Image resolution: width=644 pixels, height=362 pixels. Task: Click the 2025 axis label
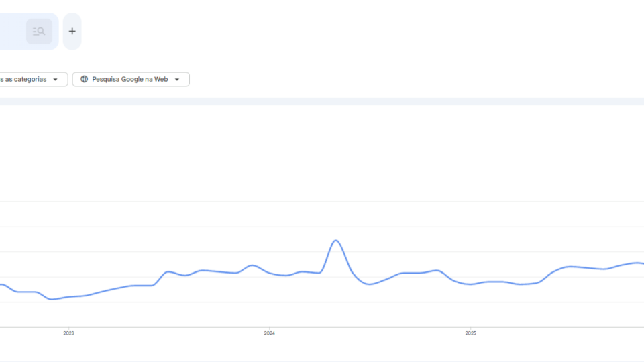coord(471,333)
